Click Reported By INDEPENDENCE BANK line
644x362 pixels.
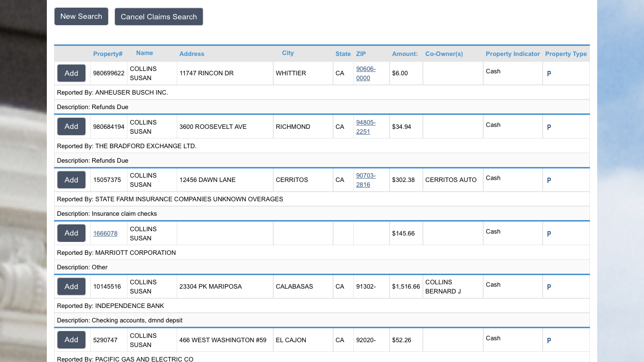click(x=322, y=306)
